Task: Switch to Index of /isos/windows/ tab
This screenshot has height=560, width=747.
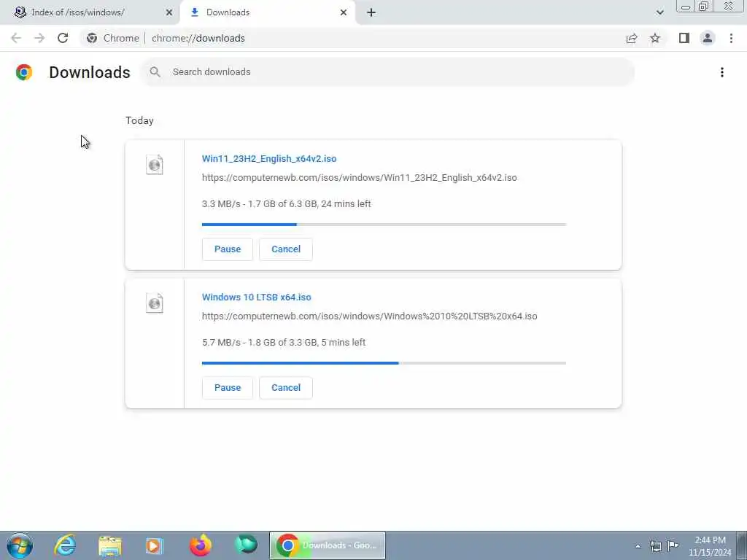Action: [78, 12]
